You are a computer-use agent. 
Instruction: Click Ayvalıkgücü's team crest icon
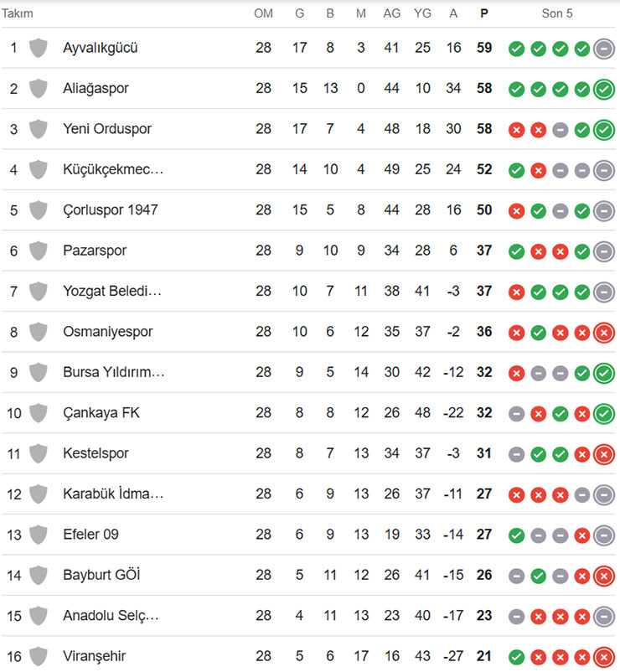coord(38,48)
